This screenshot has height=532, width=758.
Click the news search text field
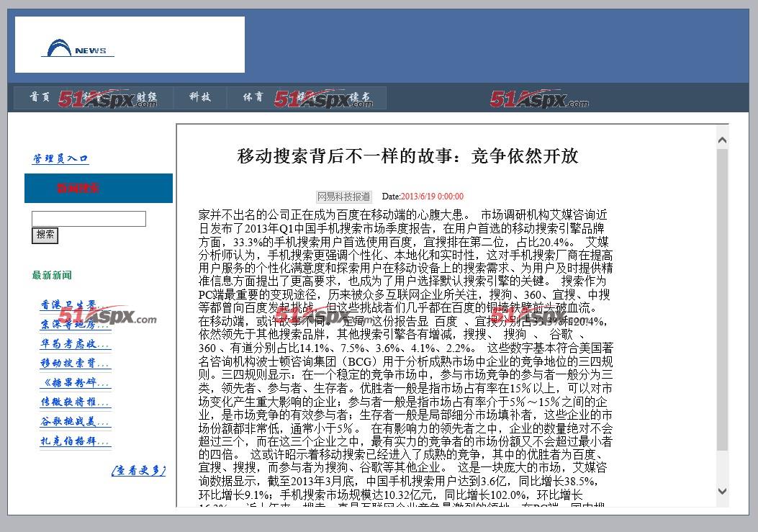(x=89, y=219)
